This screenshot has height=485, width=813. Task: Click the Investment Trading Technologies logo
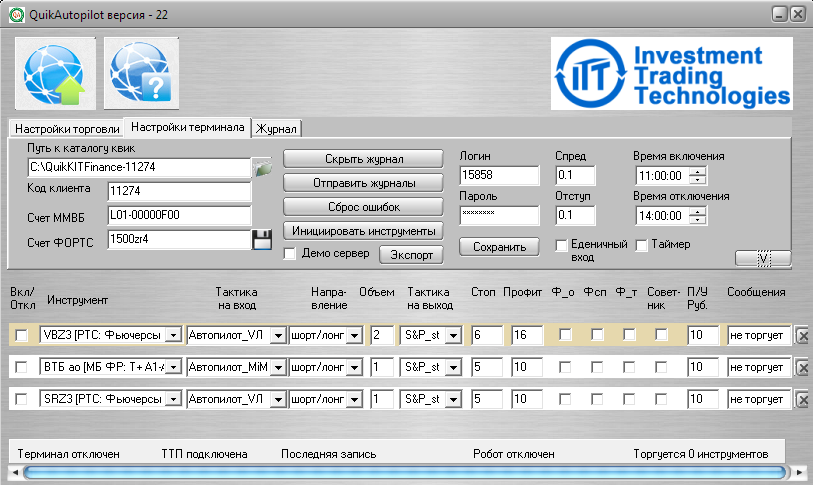(x=671, y=73)
